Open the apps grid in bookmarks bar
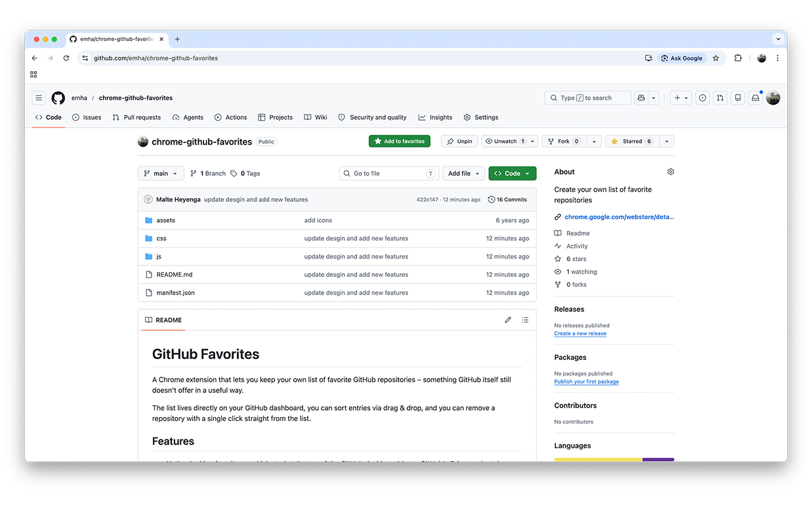 [34, 74]
